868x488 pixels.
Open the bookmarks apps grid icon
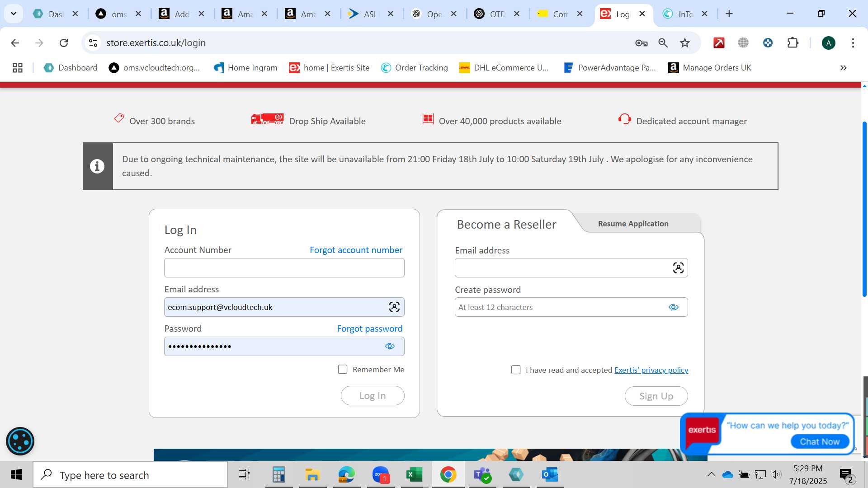[18, 68]
